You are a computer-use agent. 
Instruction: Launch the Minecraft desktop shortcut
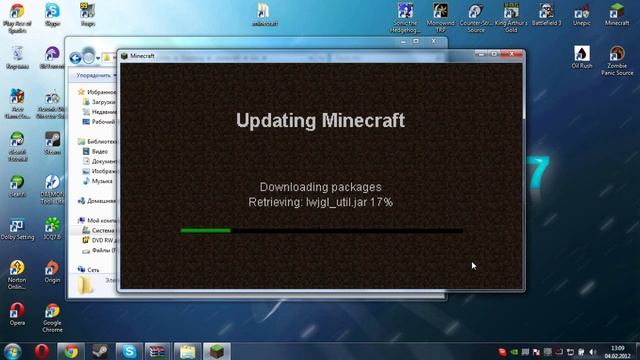pos(617,15)
